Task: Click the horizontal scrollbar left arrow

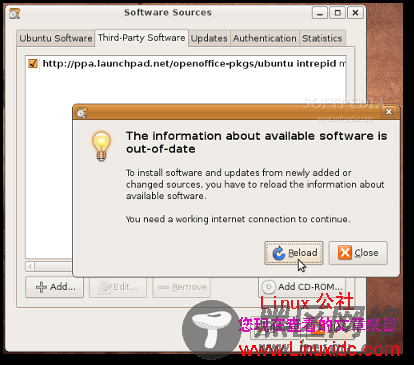Action: [30, 266]
